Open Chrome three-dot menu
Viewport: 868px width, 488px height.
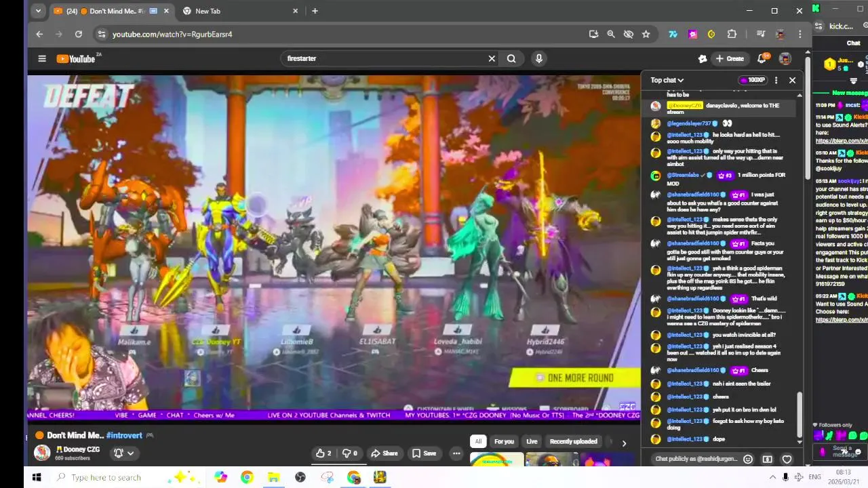click(x=800, y=34)
